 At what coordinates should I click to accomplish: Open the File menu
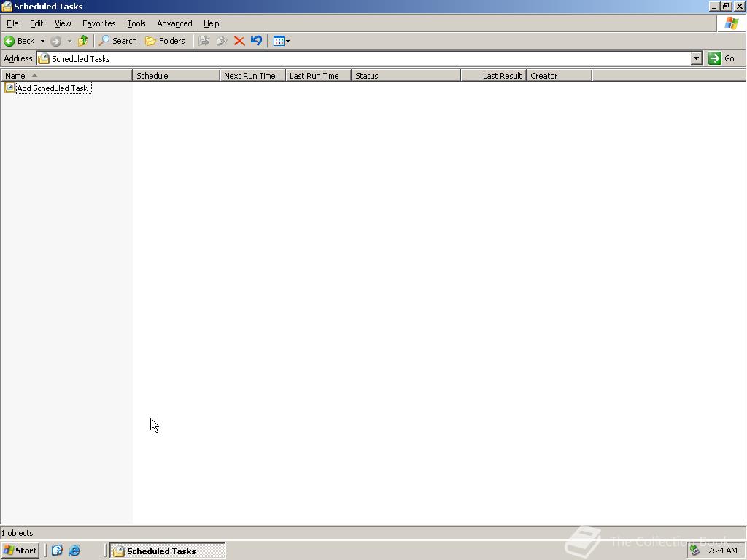tap(12, 23)
